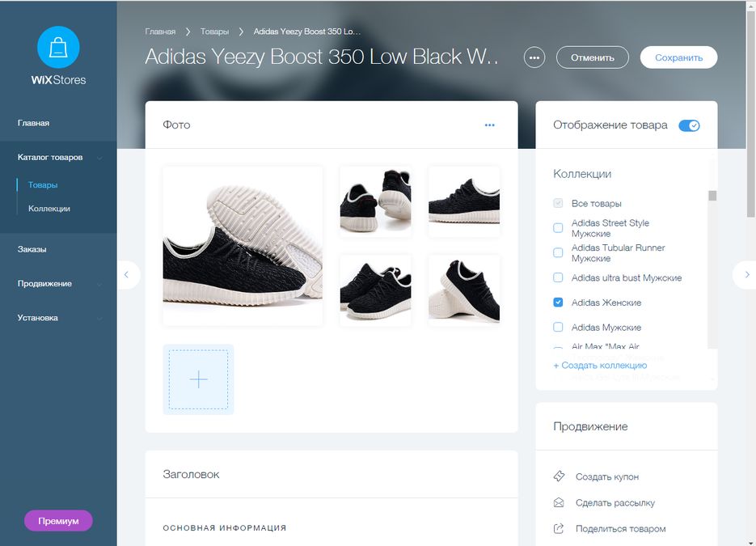
Task: Select the bottom-right tilted sneaker thumbnail
Action: pyautogui.click(x=464, y=290)
